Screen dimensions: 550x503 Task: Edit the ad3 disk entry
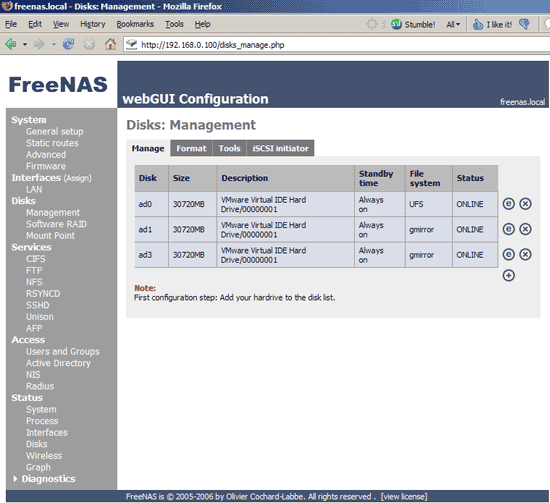pyautogui.click(x=509, y=254)
